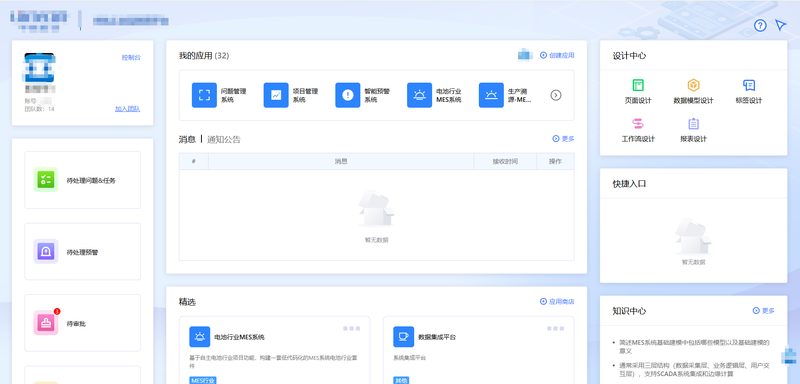Click the MES行业 tag
The width and height of the screenshot is (800, 384).
click(x=203, y=380)
